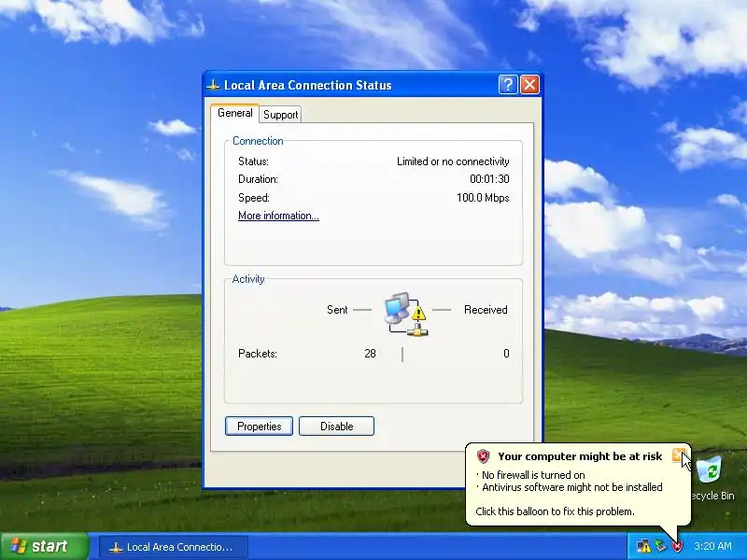
Task: Click the Activity group heading
Action: 248,279
